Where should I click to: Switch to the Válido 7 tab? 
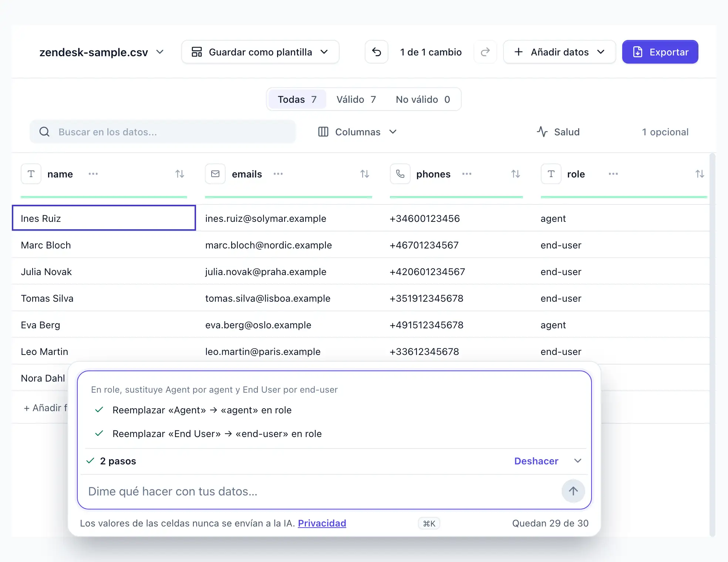point(356,99)
